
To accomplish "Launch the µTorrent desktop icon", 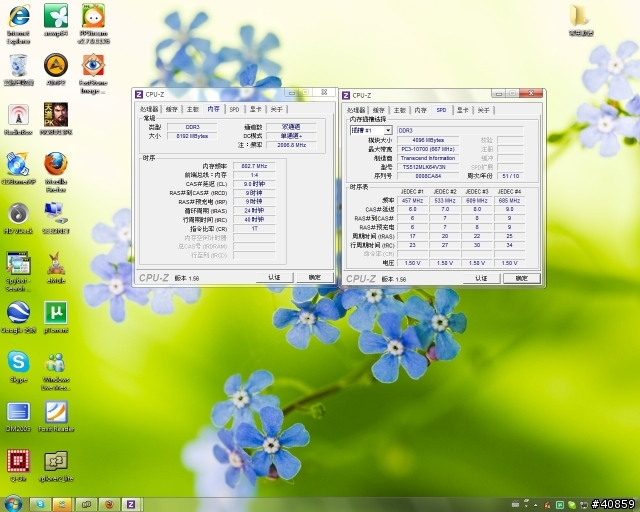I will [56, 312].
